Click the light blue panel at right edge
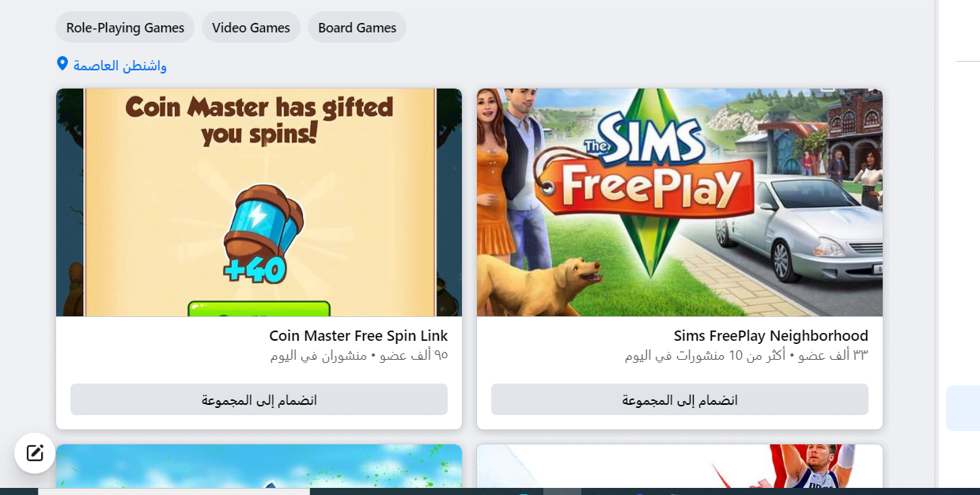 click(963, 408)
